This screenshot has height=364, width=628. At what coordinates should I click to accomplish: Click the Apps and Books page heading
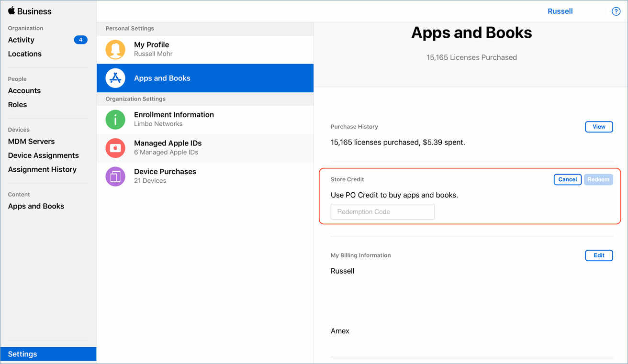coord(471,33)
